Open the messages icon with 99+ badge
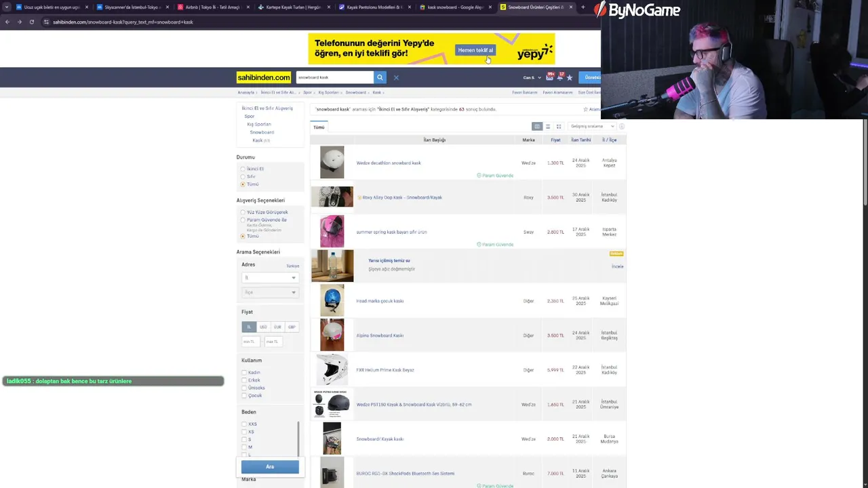Image resolution: width=868 pixels, height=488 pixels. click(x=550, y=77)
